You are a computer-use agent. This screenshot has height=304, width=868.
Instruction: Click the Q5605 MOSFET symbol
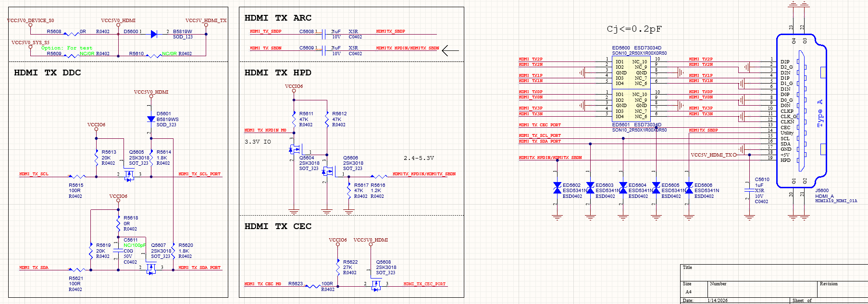[128, 176]
